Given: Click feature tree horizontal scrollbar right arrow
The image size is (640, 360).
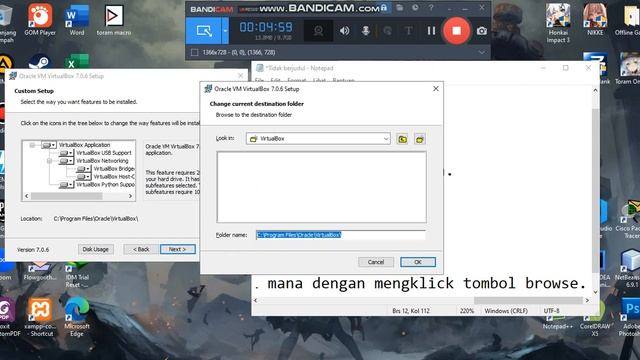Looking at the screenshot, I should click(130, 196).
